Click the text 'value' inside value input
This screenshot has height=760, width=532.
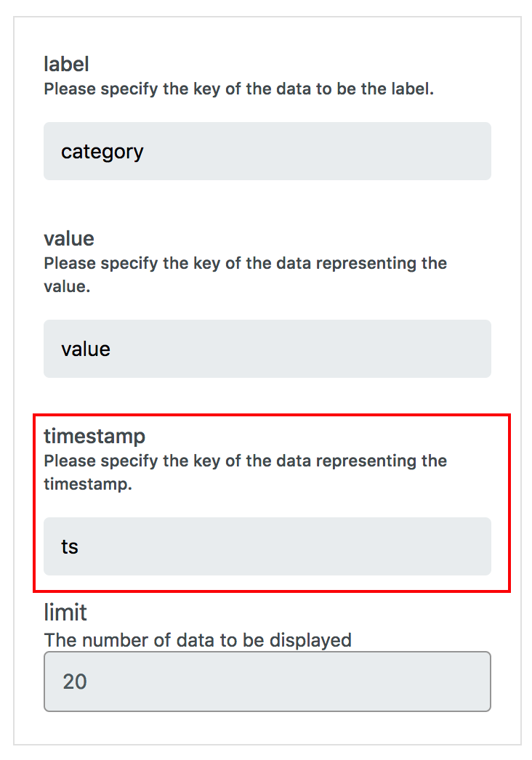[86, 349]
